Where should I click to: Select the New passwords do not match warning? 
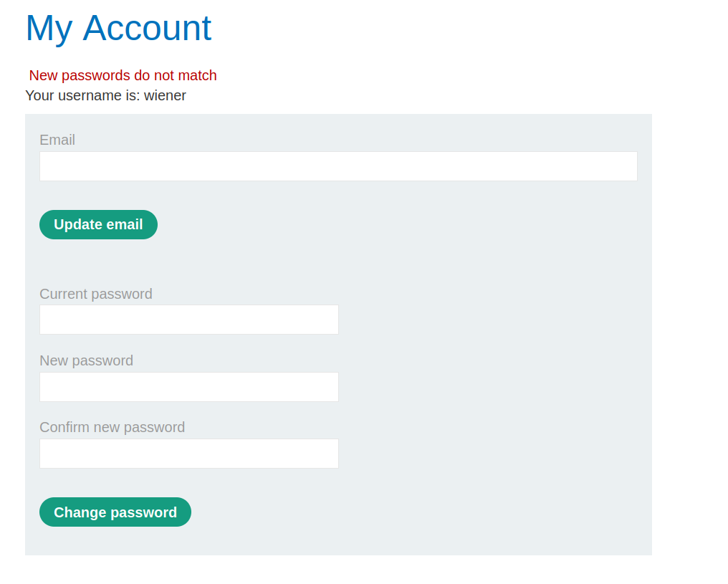[x=122, y=75]
